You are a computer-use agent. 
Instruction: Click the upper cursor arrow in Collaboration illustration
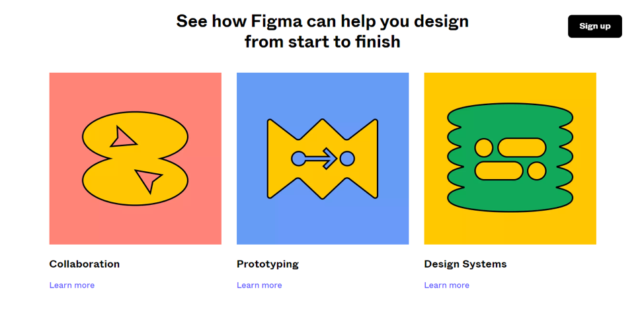(x=122, y=137)
